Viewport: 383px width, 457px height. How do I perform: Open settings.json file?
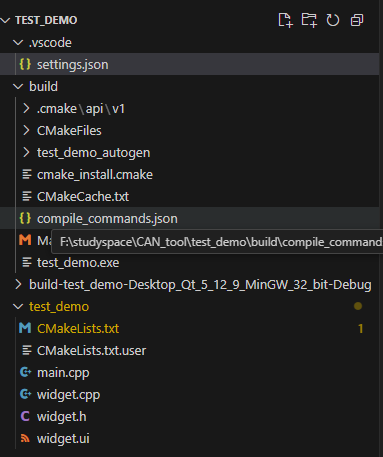[73, 65]
